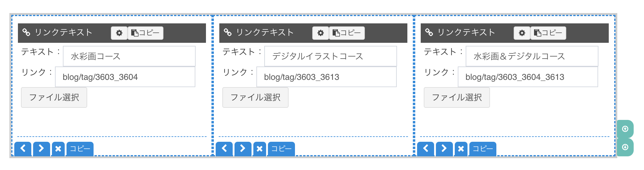Click blue コピー button of first column

click(80, 149)
